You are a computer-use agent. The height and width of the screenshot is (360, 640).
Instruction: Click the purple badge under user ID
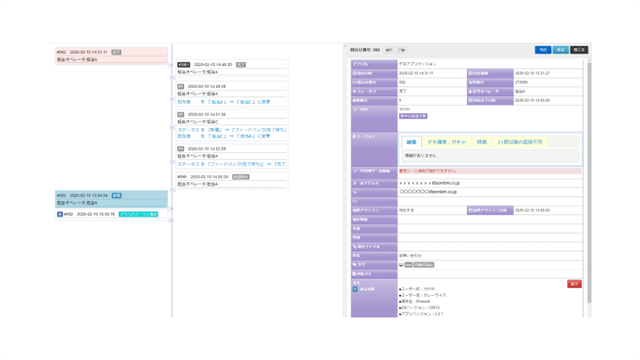coord(413,116)
